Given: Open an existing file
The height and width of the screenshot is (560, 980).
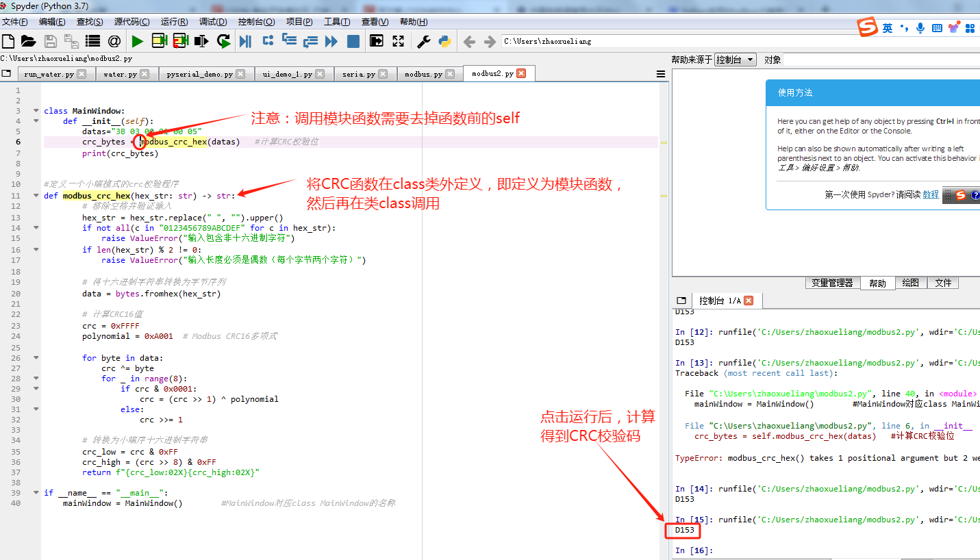Looking at the screenshot, I should click(x=27, y=40).
